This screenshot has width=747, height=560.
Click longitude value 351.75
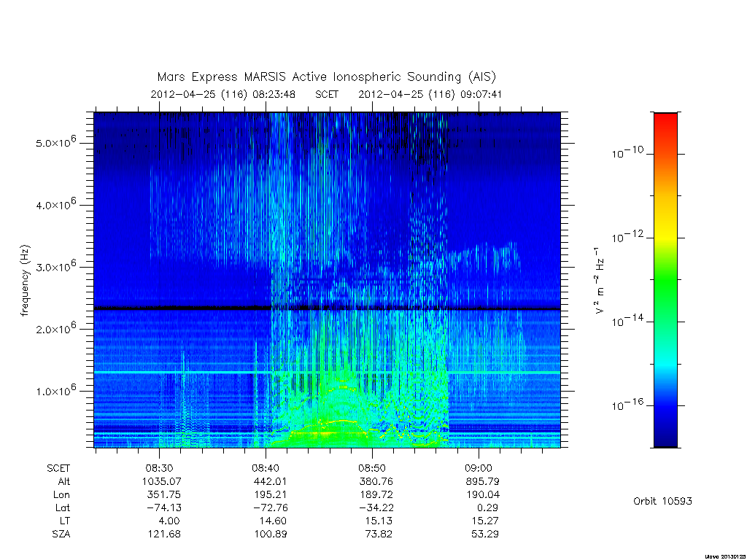(x=164, y=495)
